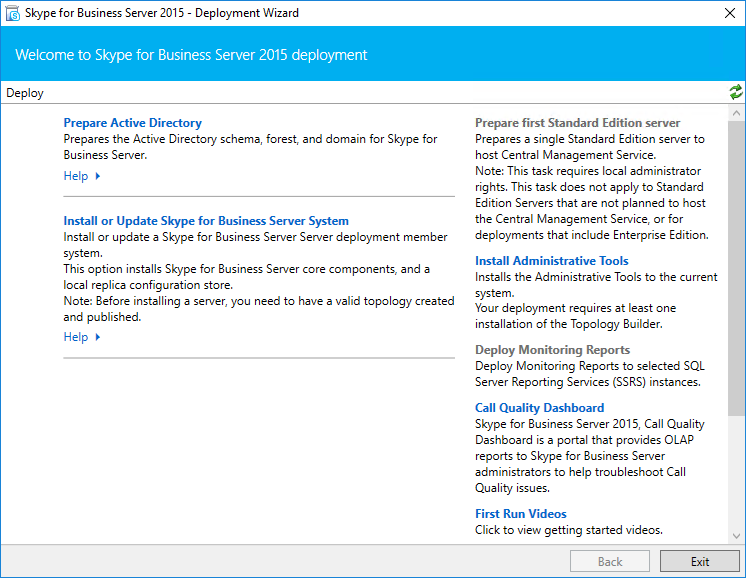
Task: Click the arrow beside the first Help link
Action: (98, 176)
